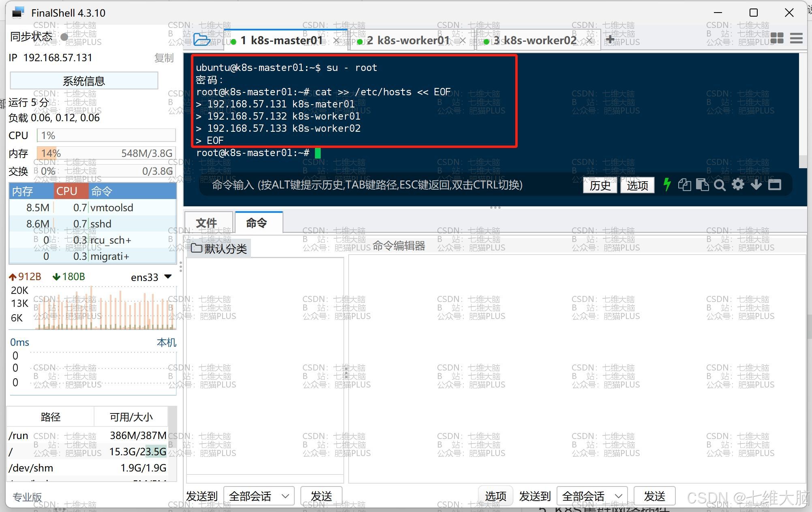Click the bottom 选项 options button
The image size is (812, 512).
click(x=495, y=496)
